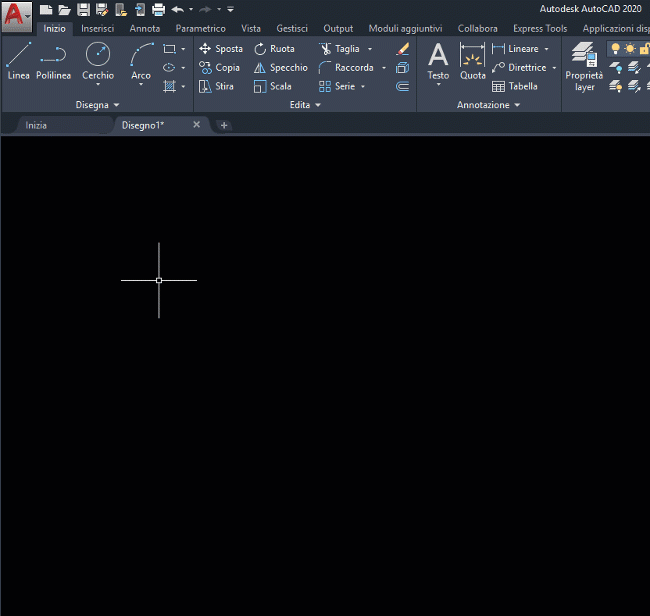This screenshot has height=616, width=650.
Task: Open the Raccorda dropdown arrow
Action: tap(384, 68)
